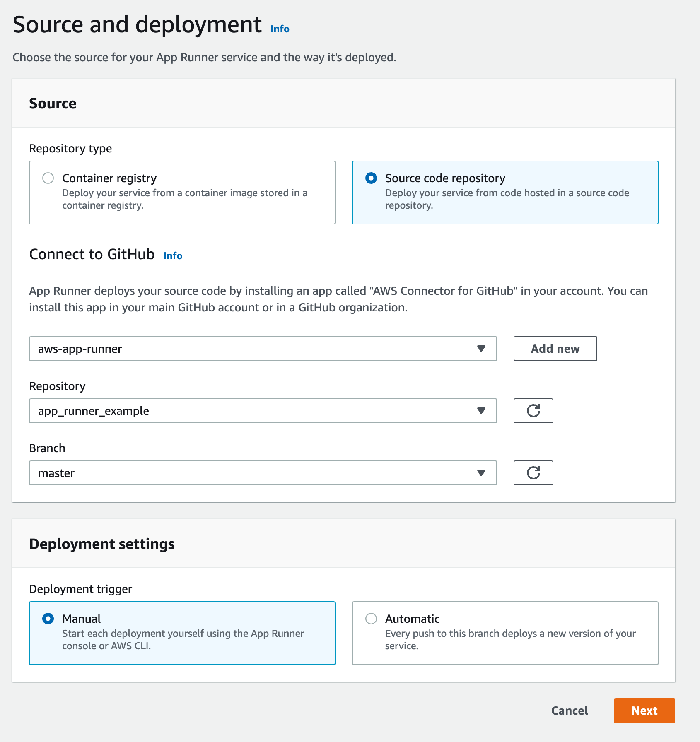Screen dimensions: 700x742
Task: Open Info link beside Source and deployment
Action: click(x=280, y=29)
